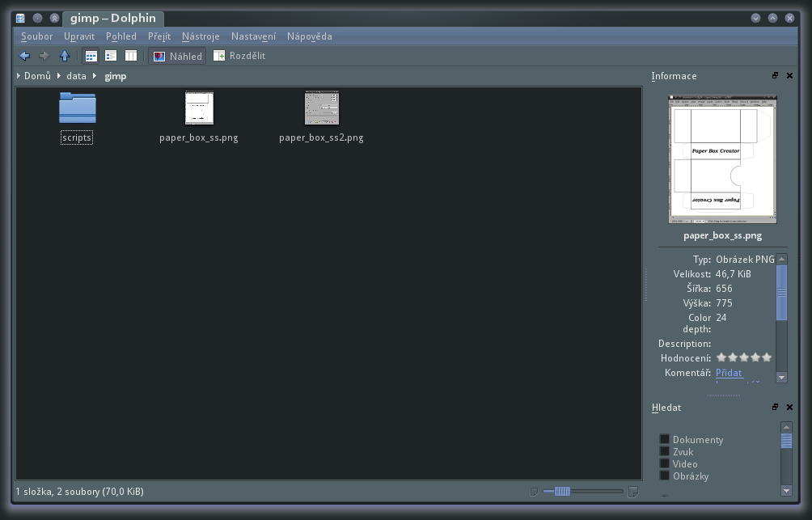Close the Informace panel
This screenshot has width=812, height=520.
click(789, 76)
